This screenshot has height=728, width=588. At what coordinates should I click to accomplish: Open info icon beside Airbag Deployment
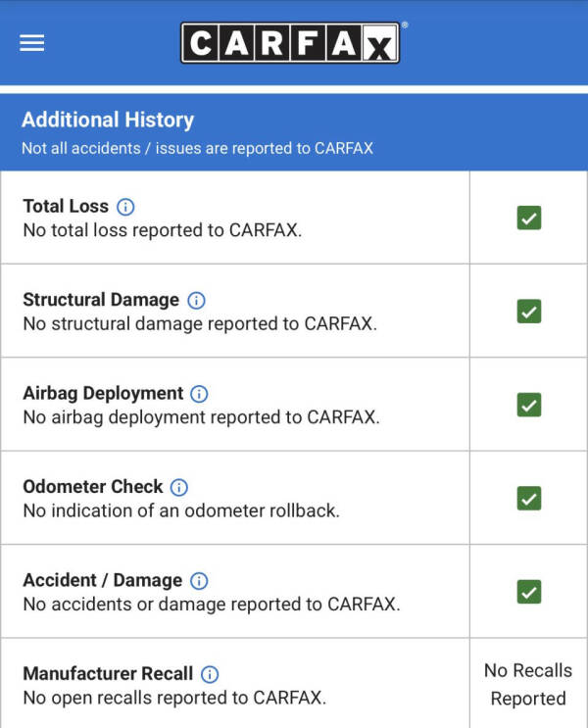click(x=199, y=394)
